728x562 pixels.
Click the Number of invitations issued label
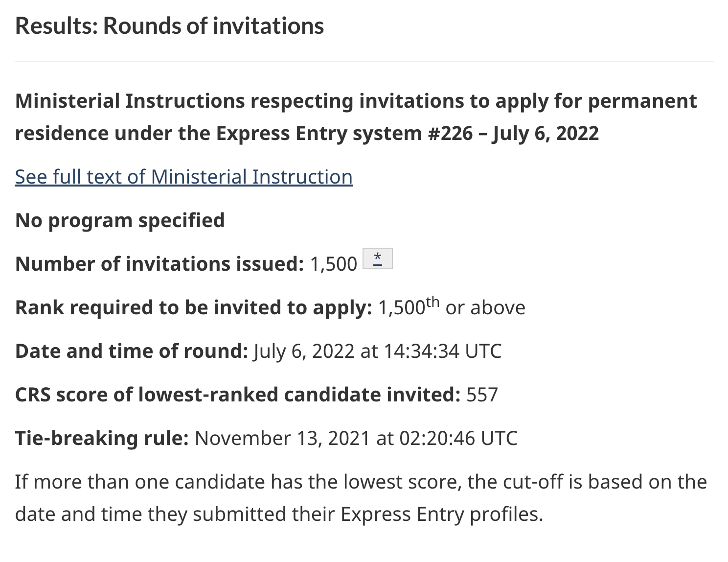click(159, 264)
